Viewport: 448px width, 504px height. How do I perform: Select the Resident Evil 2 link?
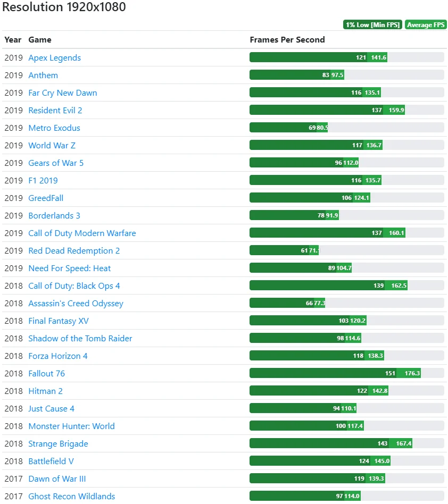55,110
